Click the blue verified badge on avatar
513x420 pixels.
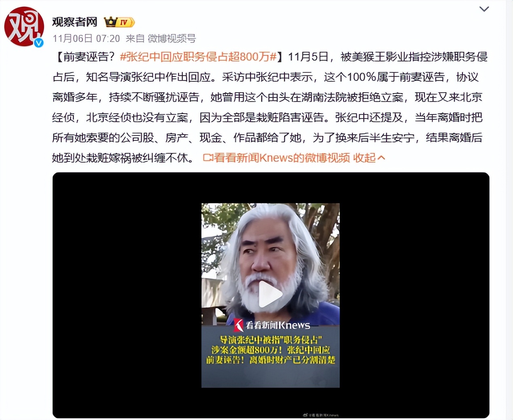pos(39,43)
